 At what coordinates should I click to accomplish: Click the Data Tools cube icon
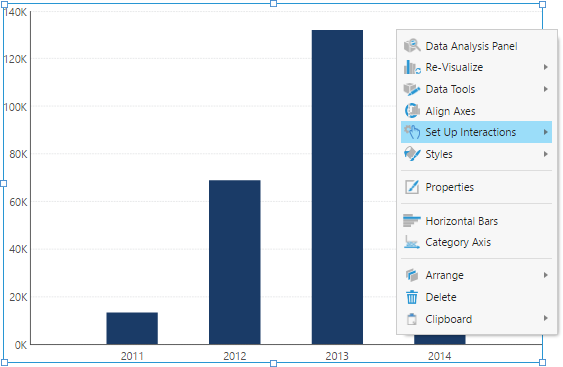[412, 89]
